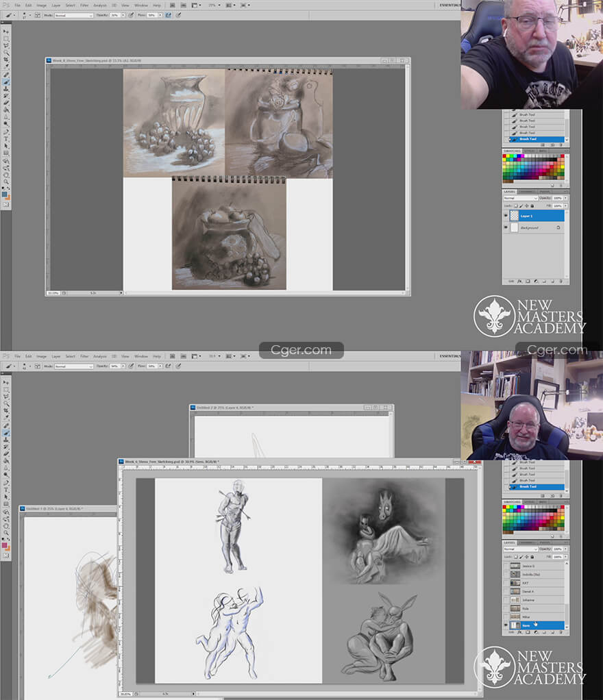Image resolution: width=603 pixels, height=700 pixels.
Task: Choose the Lasso tool in the figure-sketch screenshot
Action: (x=5, y=397)
